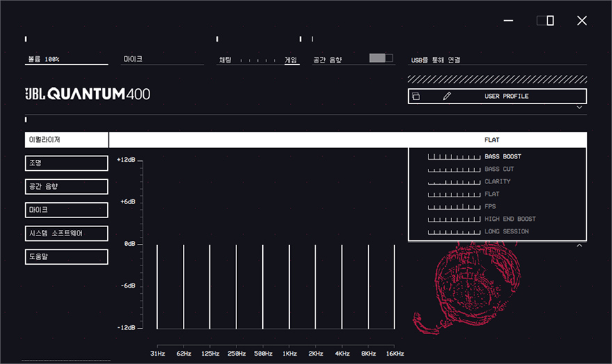Open the 이퀄라이저 tab
612x364 pixels.
coord(66,140)
